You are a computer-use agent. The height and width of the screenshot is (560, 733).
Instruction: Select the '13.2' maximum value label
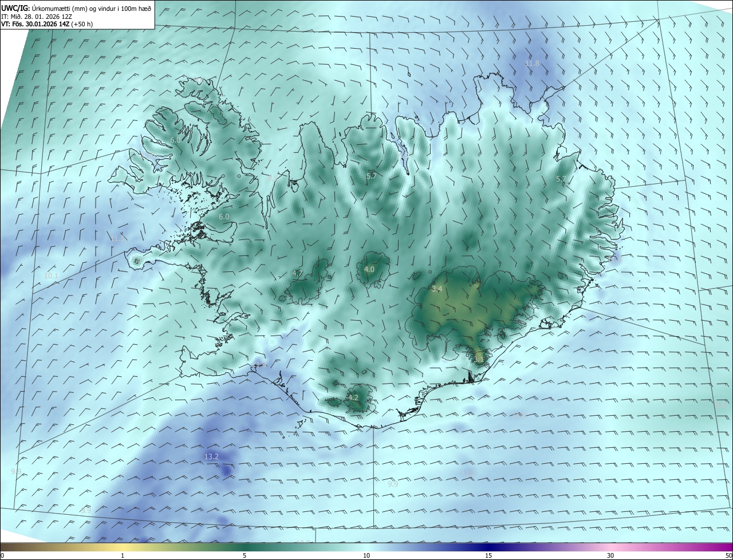click(211, 456)
